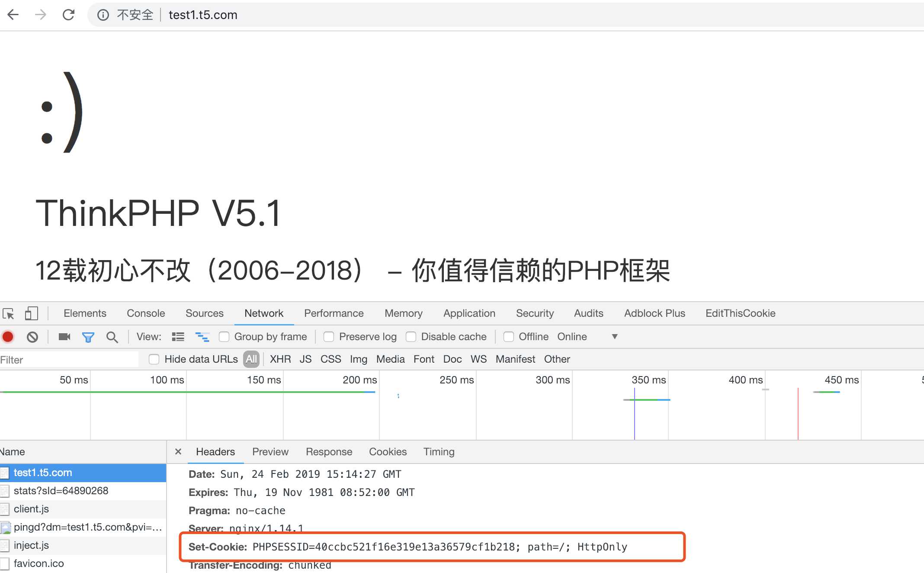Open the Adblock Plus panel
The height and width of the screenshot is (573, 924).
(x=655, y=313)
